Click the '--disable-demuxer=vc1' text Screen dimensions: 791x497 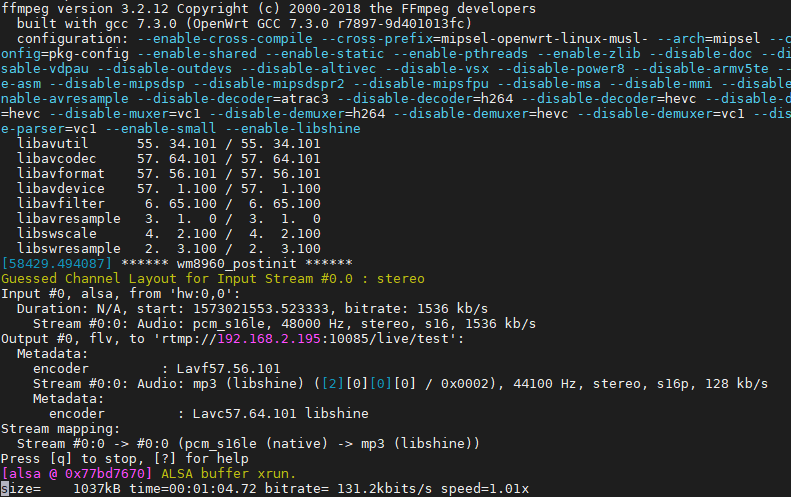[661, 114]
